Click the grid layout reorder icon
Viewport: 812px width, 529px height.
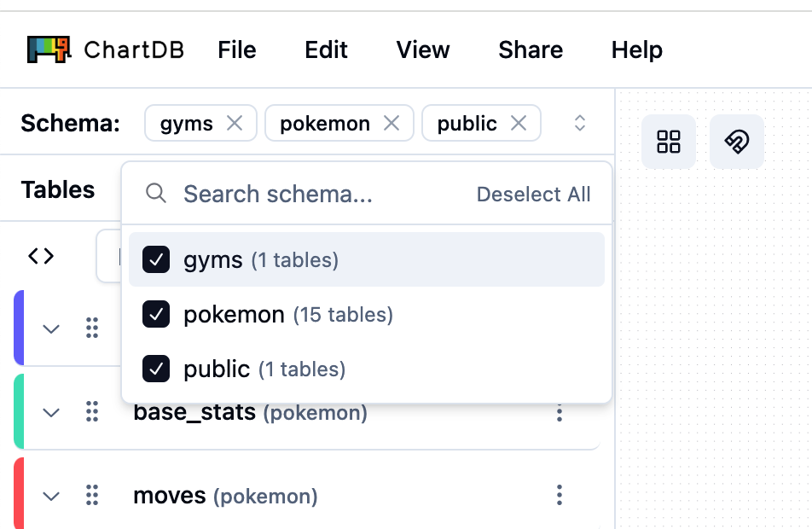point(669,142)
